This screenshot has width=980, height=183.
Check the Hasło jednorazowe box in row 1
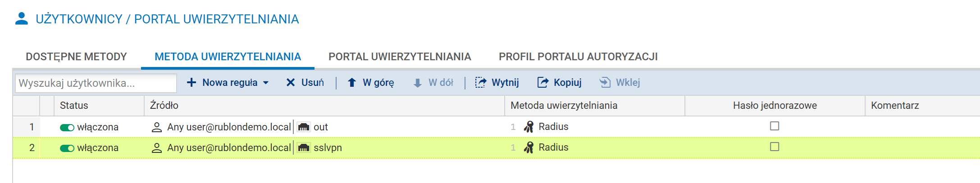[775, 126]
